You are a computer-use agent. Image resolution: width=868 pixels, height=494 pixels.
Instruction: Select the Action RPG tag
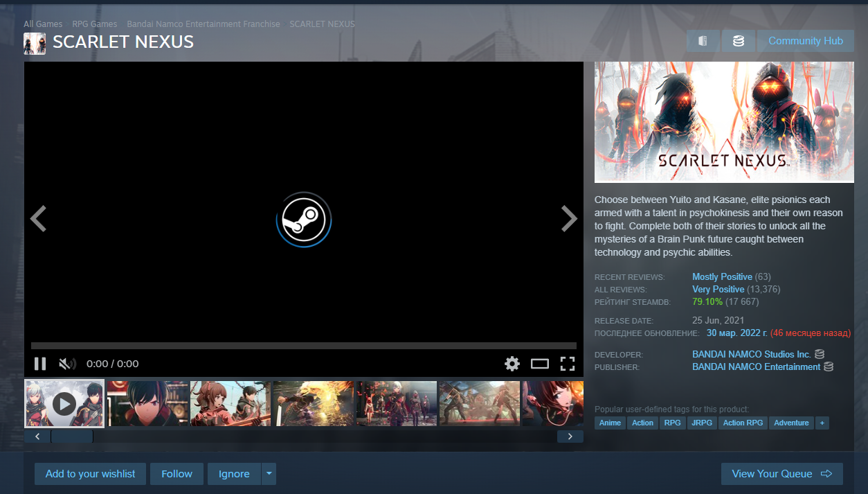pos(743,423)
